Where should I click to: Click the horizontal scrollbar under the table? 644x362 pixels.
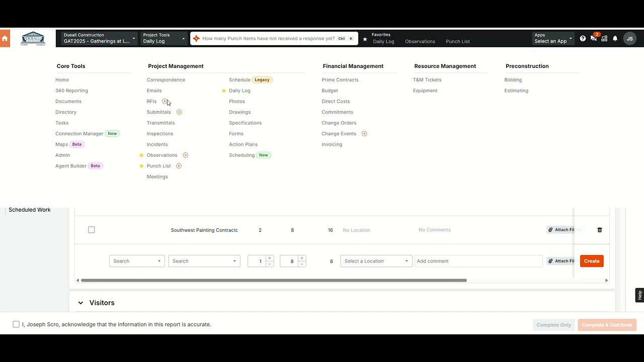click(x=274, y=280)
